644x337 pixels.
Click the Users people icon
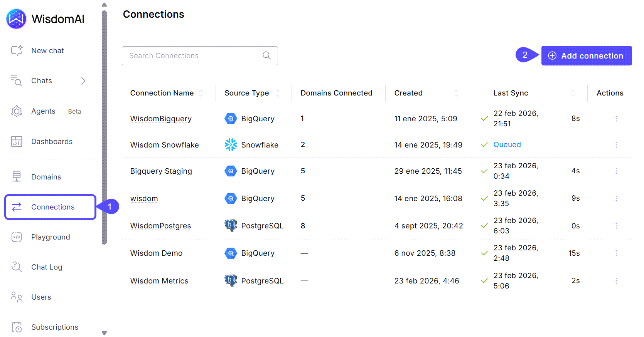(x=17, y=297)
